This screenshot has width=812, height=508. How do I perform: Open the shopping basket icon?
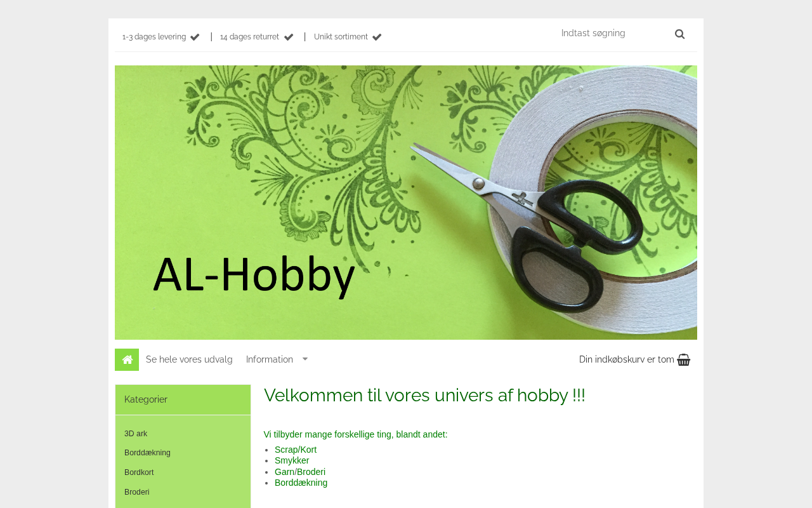683,359
